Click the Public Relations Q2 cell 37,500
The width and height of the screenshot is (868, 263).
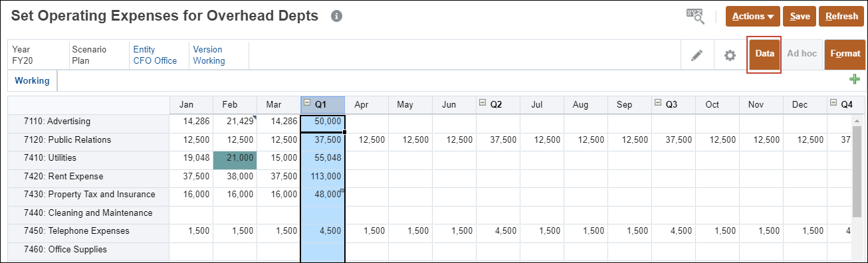pyautogui.click(x=498, y=141)
